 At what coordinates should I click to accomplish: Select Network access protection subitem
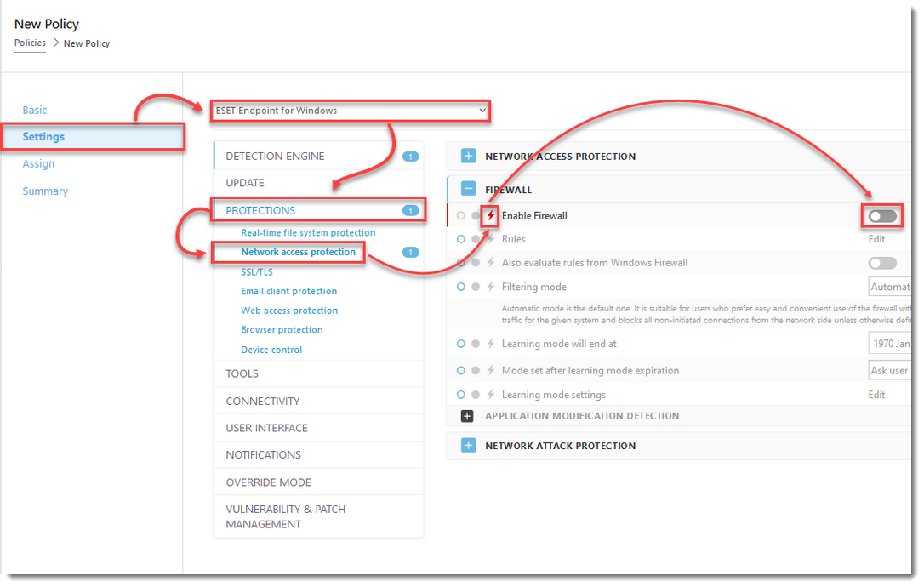coord(298,253)
